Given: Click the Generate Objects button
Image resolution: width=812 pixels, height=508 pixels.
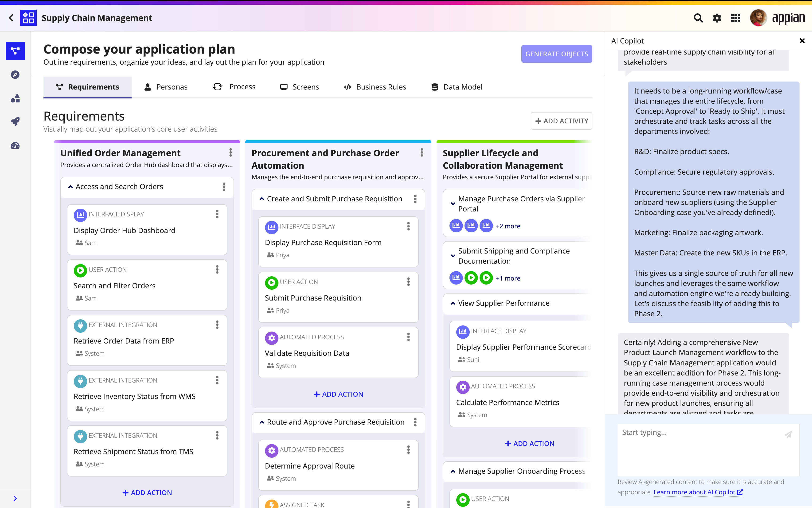Looking at the screenshot, I should pyautogui.click(x=556, y=54).
